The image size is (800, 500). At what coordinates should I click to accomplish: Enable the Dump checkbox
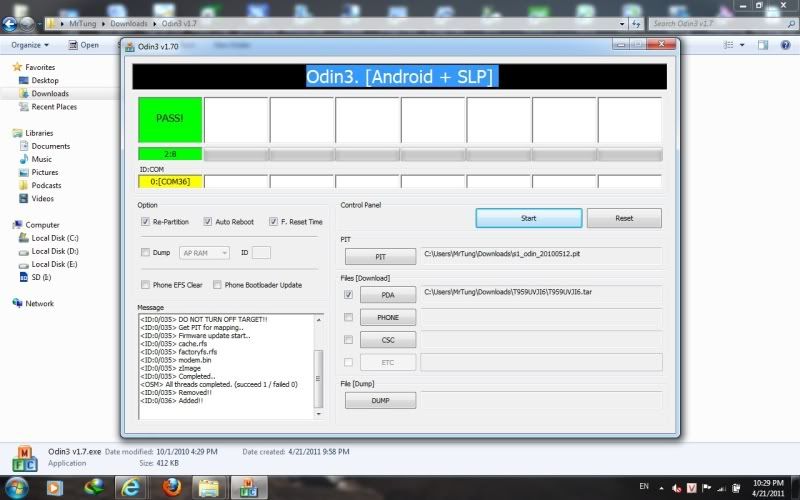[145, 252]
